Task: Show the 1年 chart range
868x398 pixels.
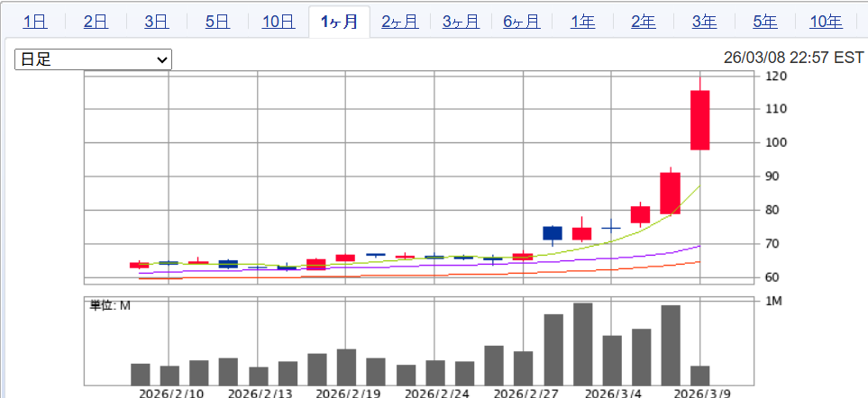Action: coord(582,22)
